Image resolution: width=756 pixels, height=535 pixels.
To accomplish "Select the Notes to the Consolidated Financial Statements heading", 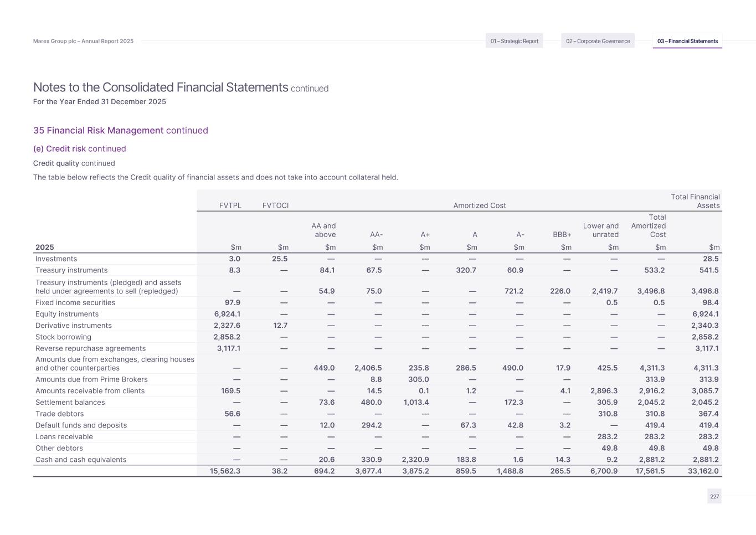I will (161, 88).
